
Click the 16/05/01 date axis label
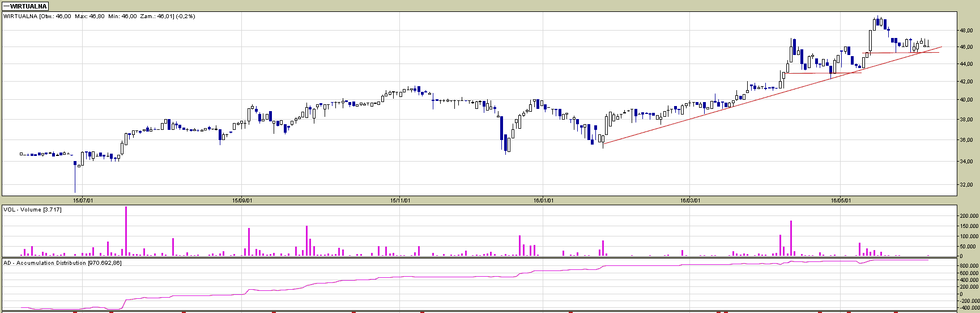click(841, 200)
